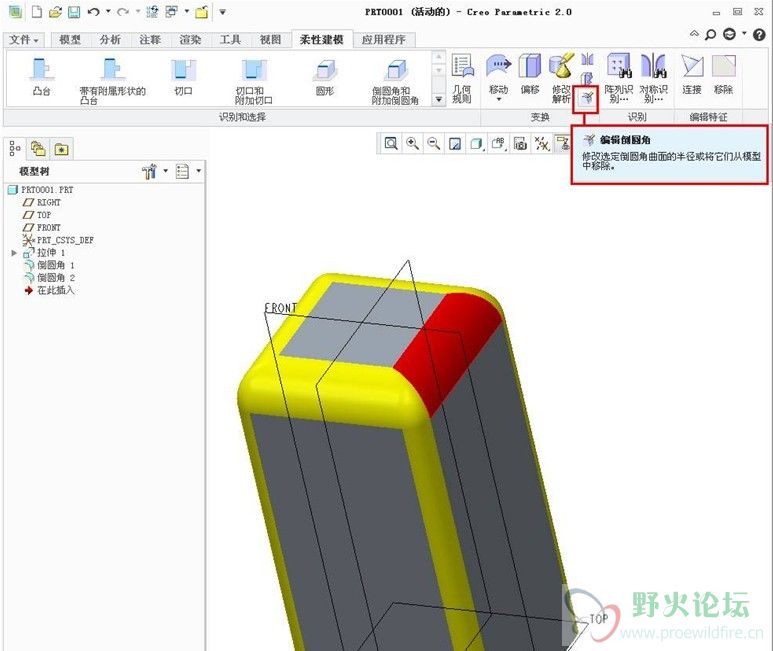
Task: Click the Repaint icon in graphics toolbar
Action: point(455,144)
